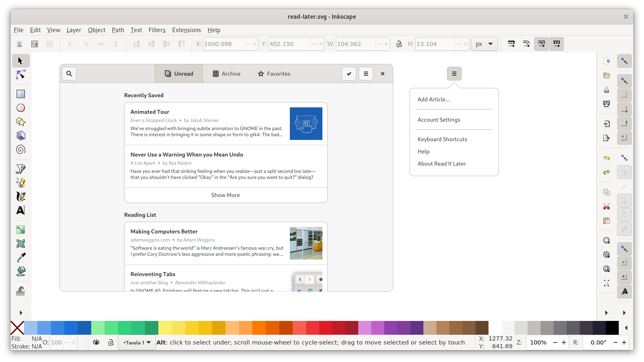Image resolution: width=644 pixels, height=362 pixels.
Task: Open the Path menu
Action: pyautogui.click(x=118, y=30)
